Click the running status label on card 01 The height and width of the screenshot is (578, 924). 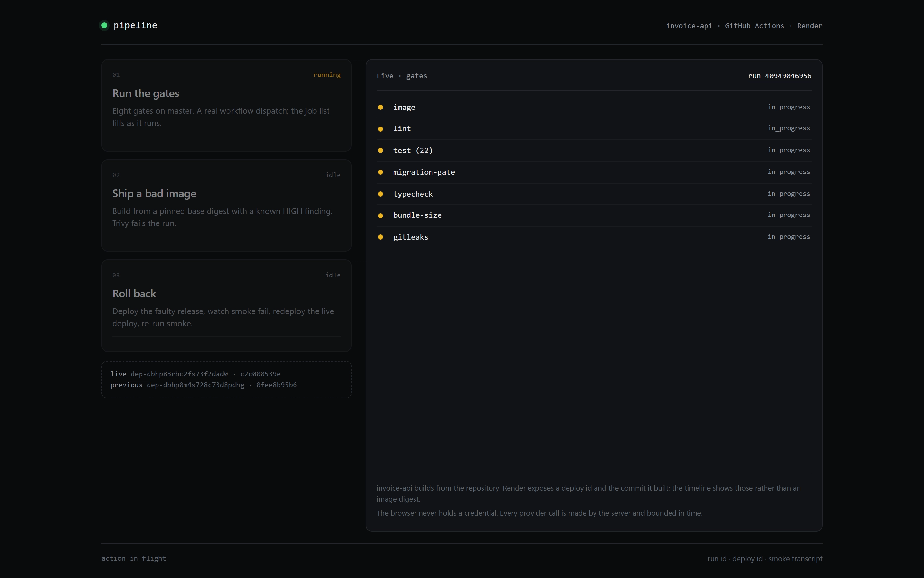(x=327, y=75)
